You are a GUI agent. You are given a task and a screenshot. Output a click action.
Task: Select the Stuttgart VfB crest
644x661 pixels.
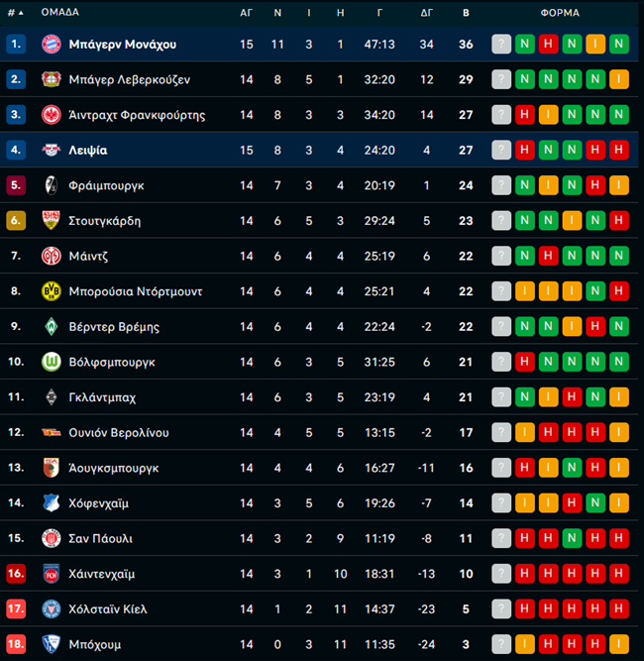pos(51,220)
